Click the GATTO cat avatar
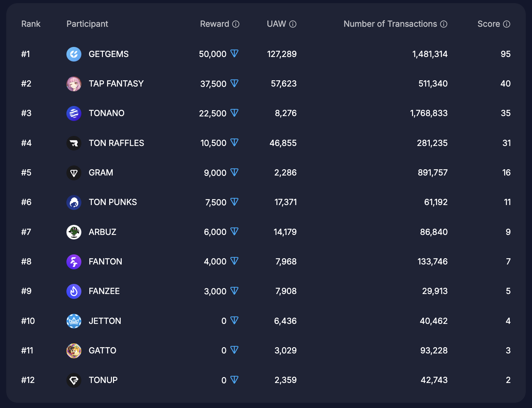The width and height of the screenshot is (532, 408). coord(74,351)
